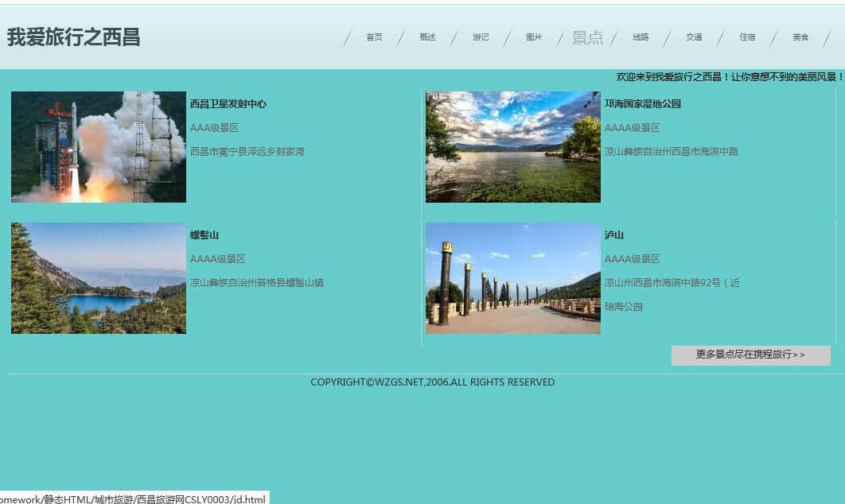Click the highlighted 景点 tab
Viewport: 845px width, 504px height.
pyautogui.click(x=587, y=37)
